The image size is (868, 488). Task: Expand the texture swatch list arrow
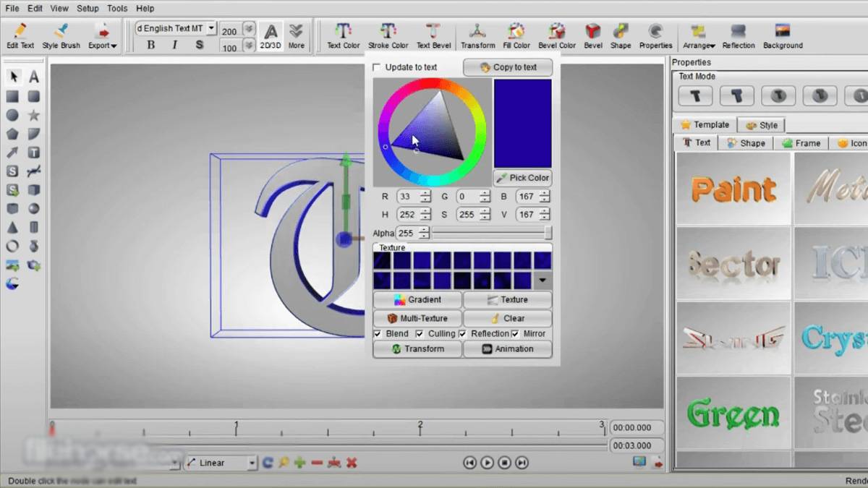pyautogui.click(x=542, y=281)
